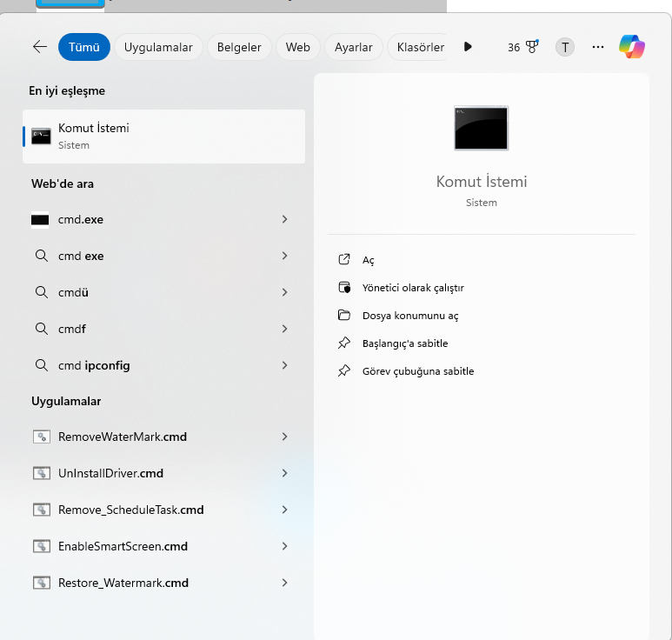
Task: Open the Komut İstemi best match result
Action: (x=163, y=137)
